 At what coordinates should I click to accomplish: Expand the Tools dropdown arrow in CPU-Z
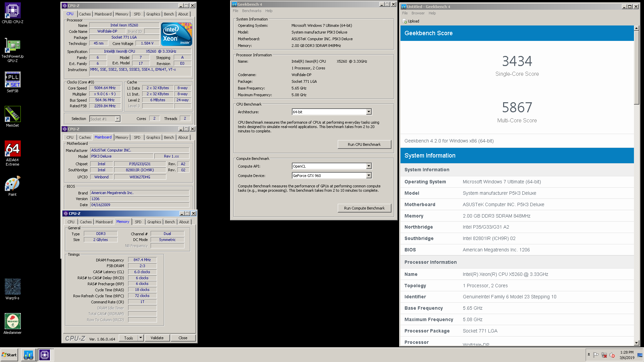141,338
